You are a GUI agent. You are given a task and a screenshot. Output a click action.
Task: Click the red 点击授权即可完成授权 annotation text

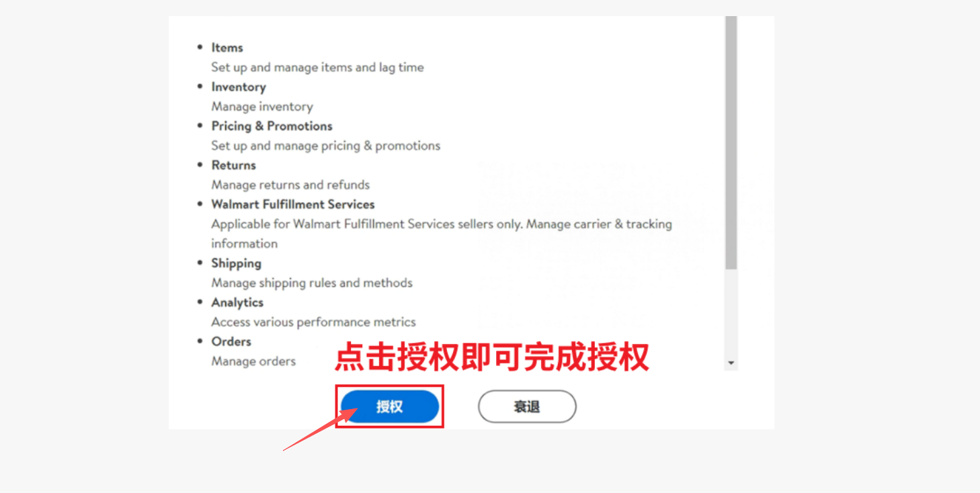[492, 357]
